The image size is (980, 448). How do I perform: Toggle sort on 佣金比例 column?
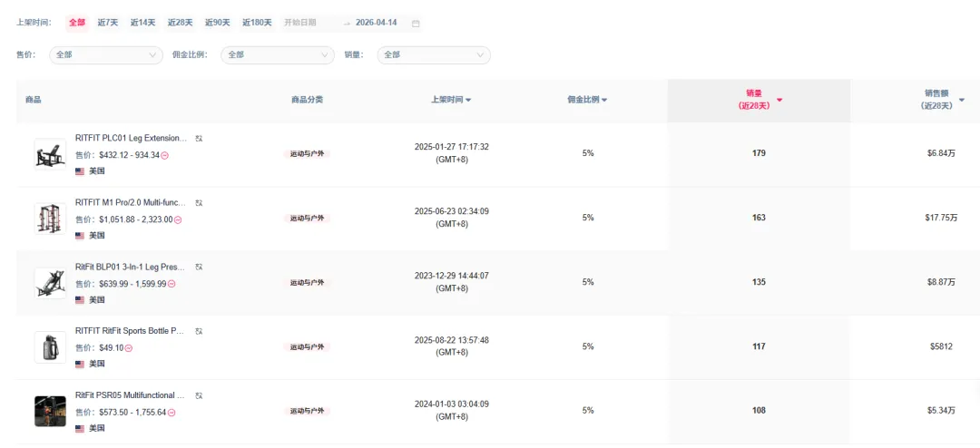604,100
